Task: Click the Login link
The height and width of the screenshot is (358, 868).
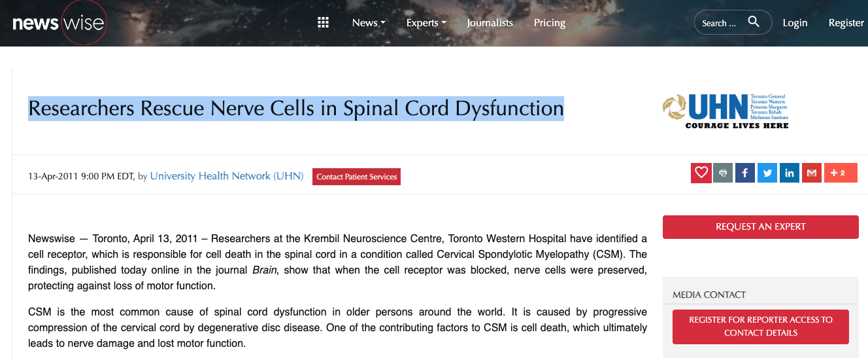Action: pos(795,23)
